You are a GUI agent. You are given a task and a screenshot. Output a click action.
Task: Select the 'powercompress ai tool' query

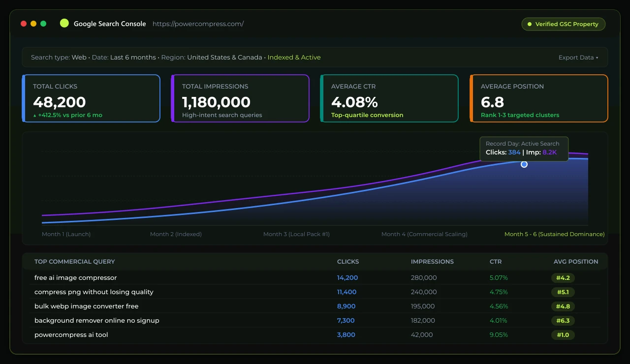71,335
